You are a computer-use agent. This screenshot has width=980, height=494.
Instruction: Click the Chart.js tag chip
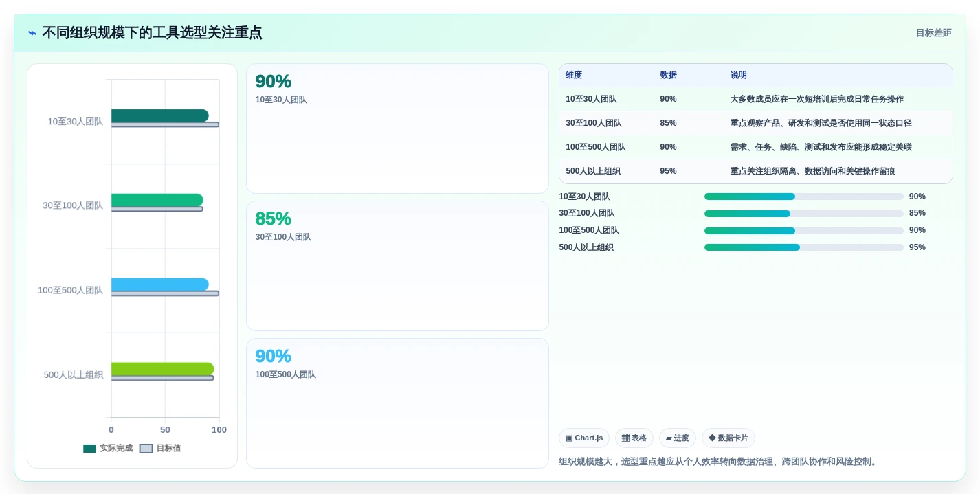coord(584,438)
